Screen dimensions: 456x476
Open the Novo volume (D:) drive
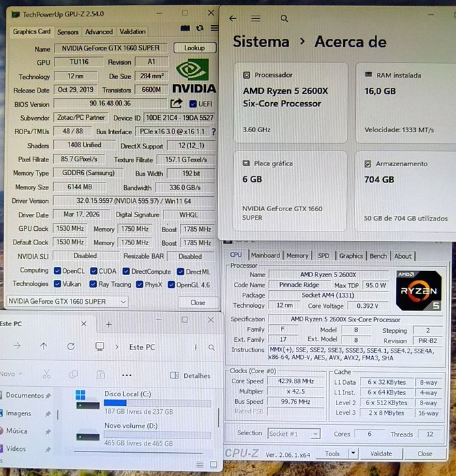[x=142, y=434]
